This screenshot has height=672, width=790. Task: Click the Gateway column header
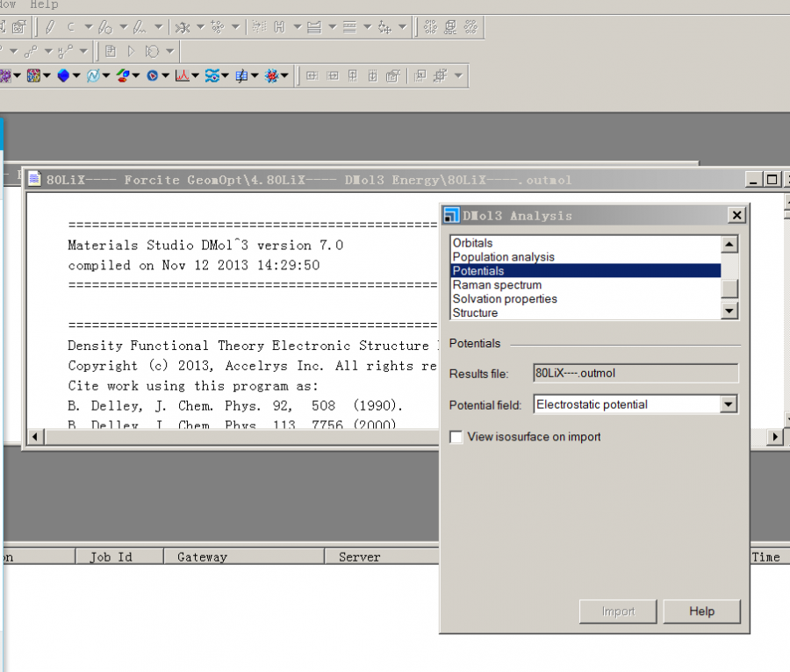[x=244, y=557]
